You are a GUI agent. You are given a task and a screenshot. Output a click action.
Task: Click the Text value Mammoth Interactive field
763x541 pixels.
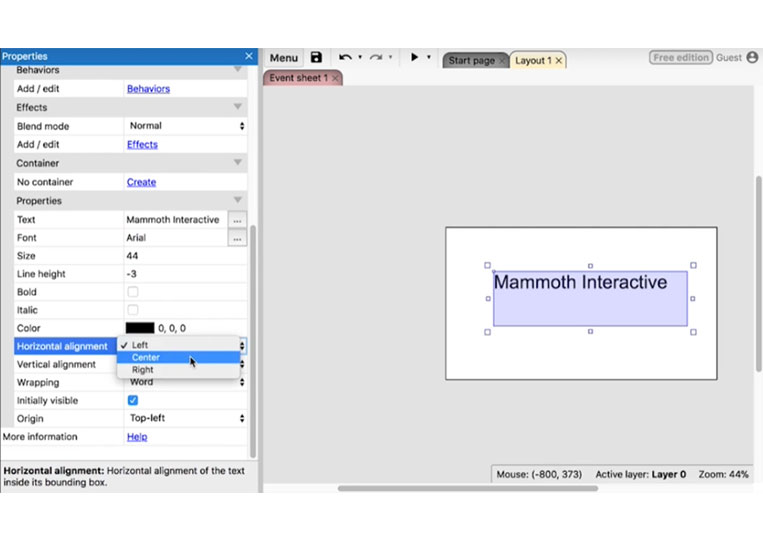click(176, 220)
